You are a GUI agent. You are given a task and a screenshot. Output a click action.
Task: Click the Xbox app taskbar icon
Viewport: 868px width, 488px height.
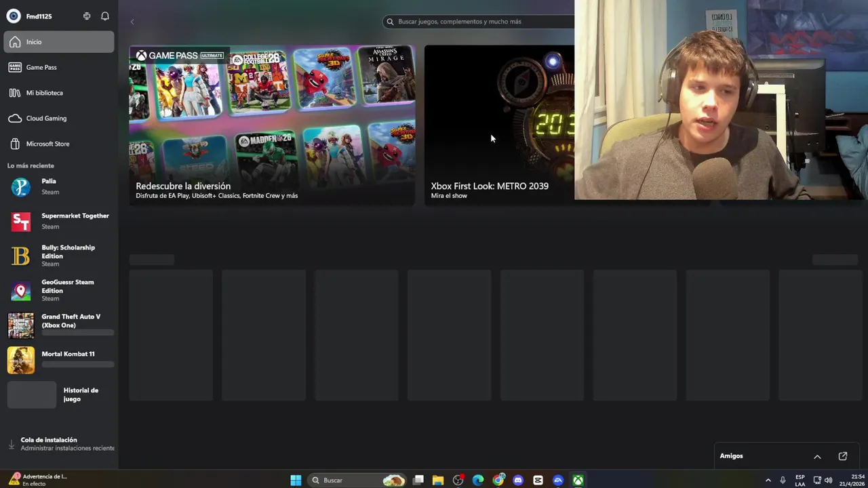[x=578, y=480]
